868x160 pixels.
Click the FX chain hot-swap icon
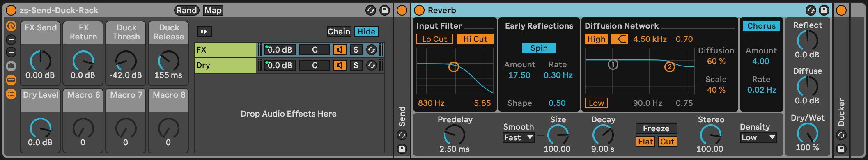(371, 50)
